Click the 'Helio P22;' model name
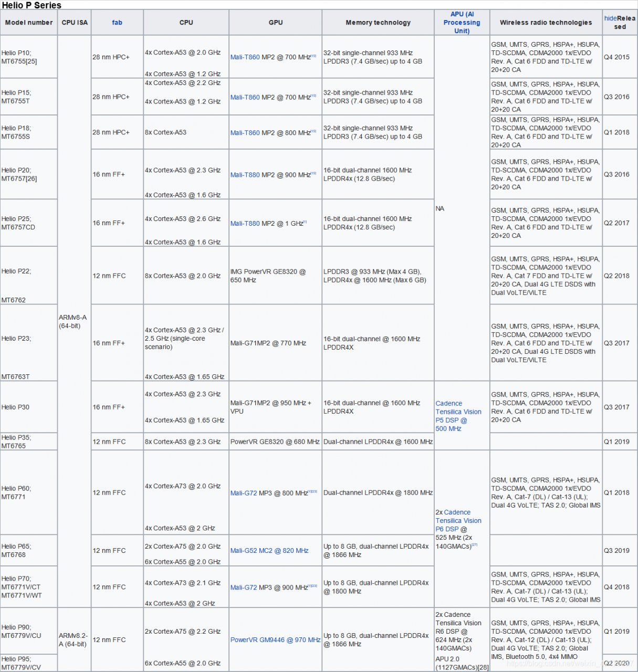This screenshot has height=672, width=638. pyautogui.click(x=16, y=271)
